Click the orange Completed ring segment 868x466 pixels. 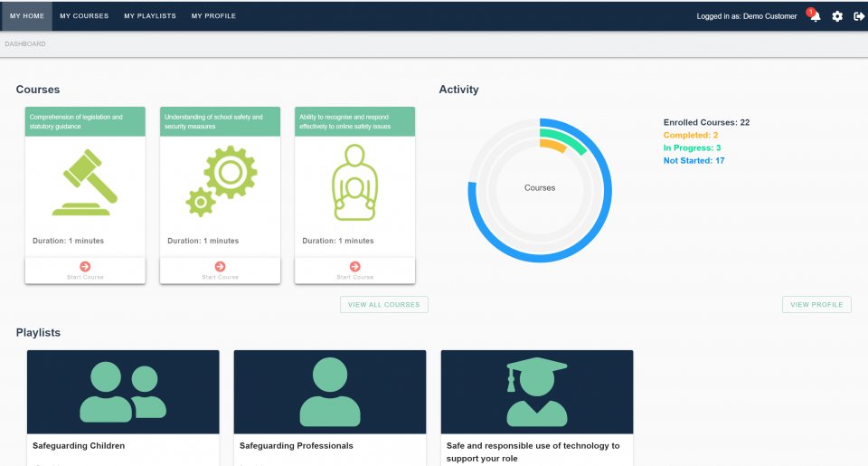553,145
